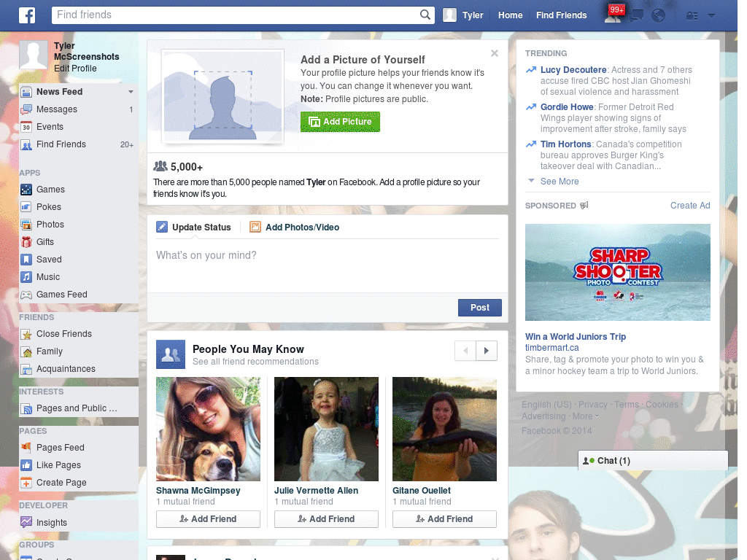The height and width of the screenshot is (560, 747).
Task: Click Terms link in footer
Action: pos(626,405)
